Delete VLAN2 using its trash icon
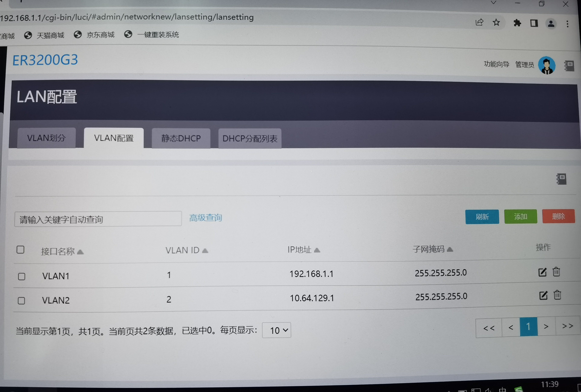 click(557, 295)
